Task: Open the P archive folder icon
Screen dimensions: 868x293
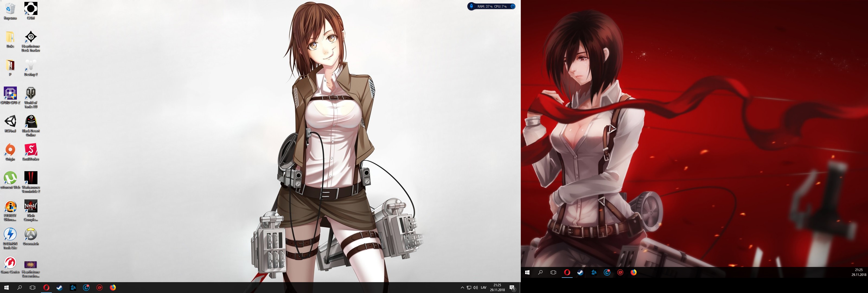Action: (10, 68)
